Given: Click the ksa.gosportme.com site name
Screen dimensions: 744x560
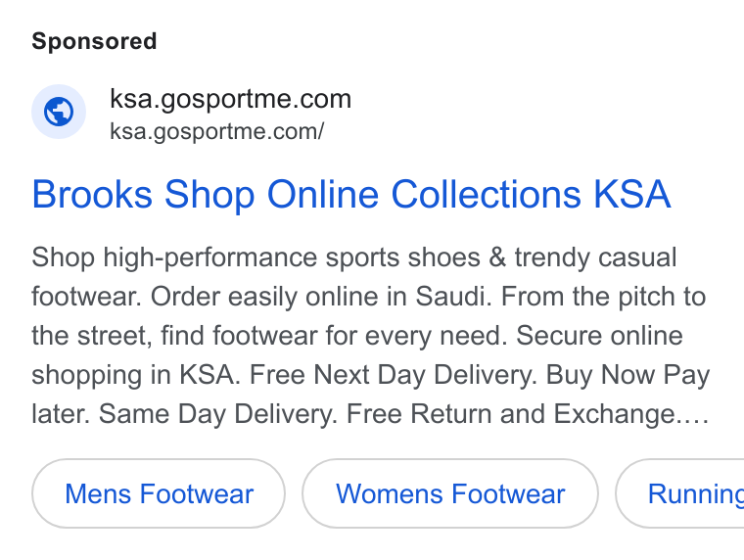Looking at the screenshot, I should pyautogui.click(x=231, y=99).
